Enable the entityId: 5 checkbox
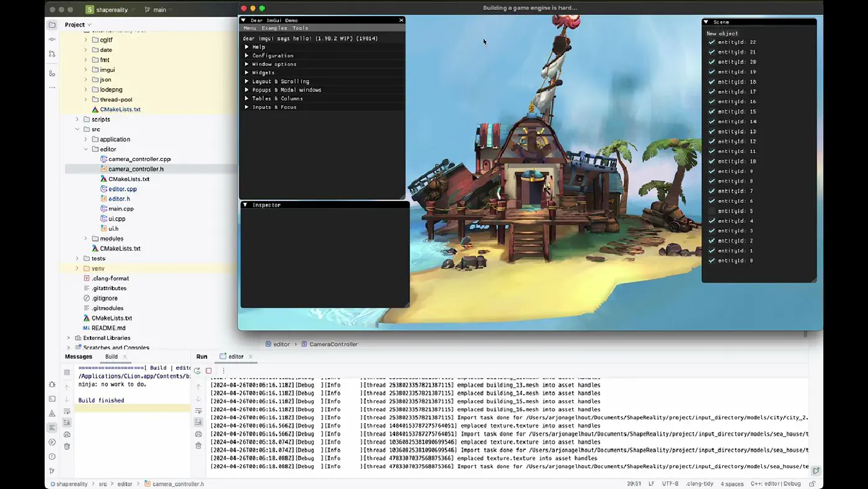Viewport: 868px width, 489px height. (712, 211)
